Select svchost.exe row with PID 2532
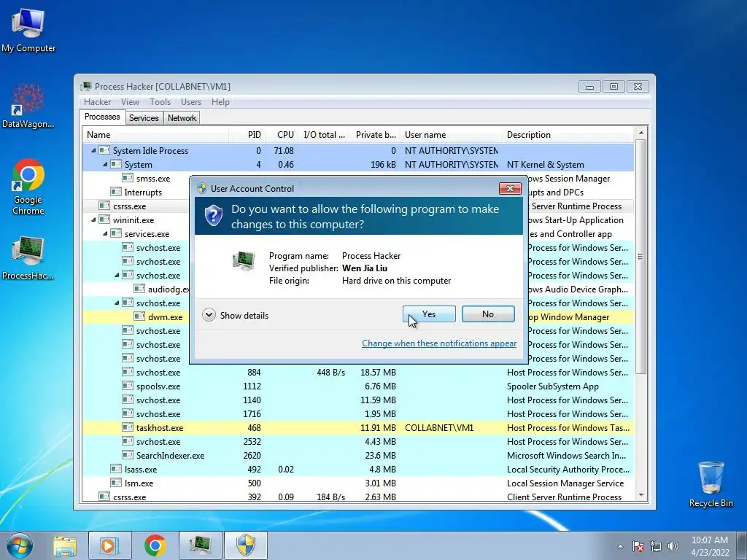The image size is (747, 560). [358, 441]
